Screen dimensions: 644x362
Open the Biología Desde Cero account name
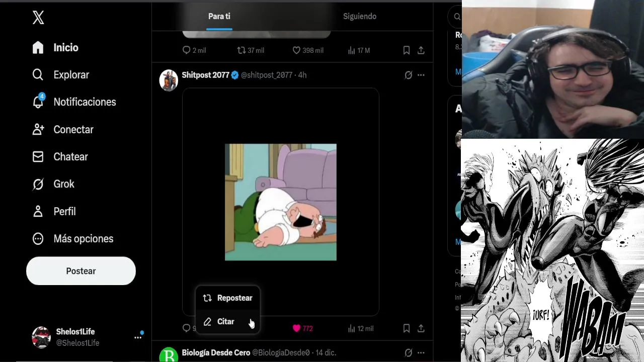(216, 352)
